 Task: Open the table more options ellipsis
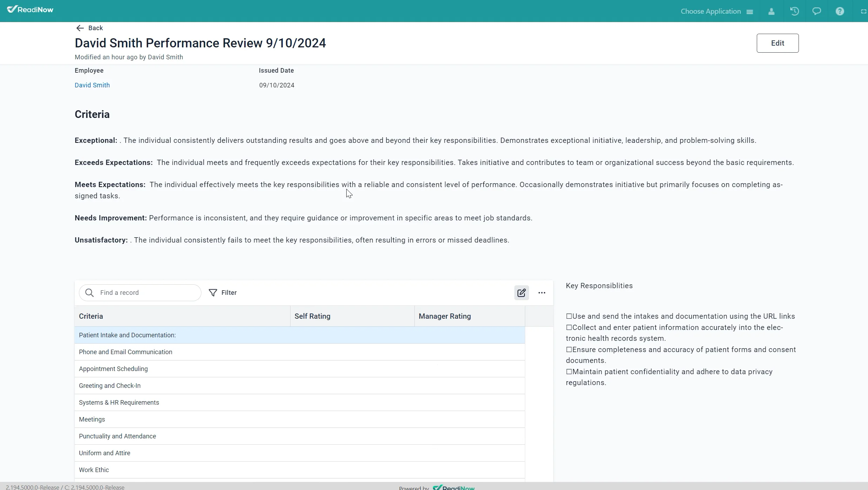pos(542,293)
